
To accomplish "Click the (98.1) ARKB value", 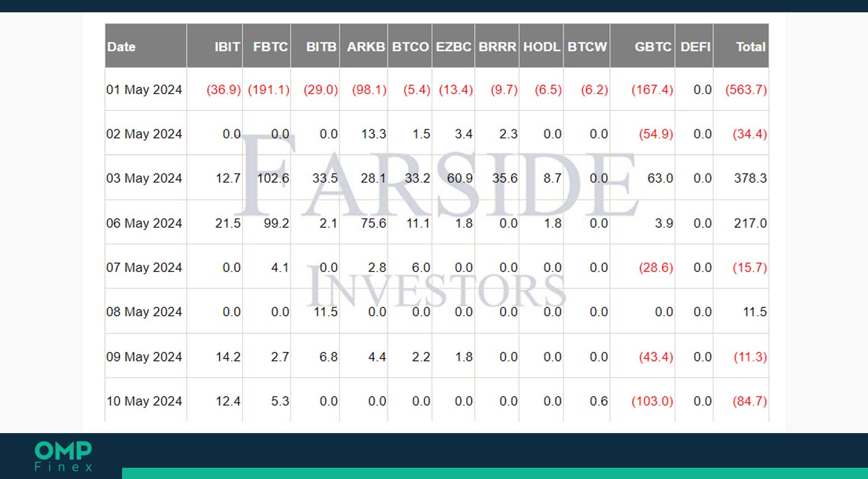I will click(369, 90).
